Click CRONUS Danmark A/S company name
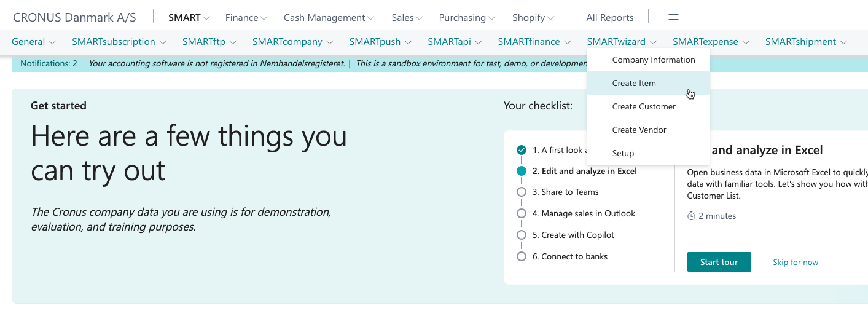Image resolution: width=868 pixels, height=316 pixels. (x=74, y=17)
